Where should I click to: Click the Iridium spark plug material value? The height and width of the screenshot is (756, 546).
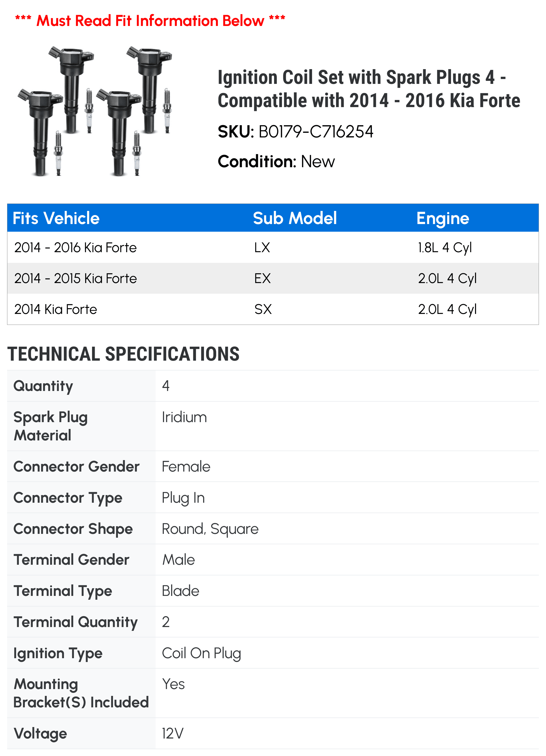pos(184,417)
